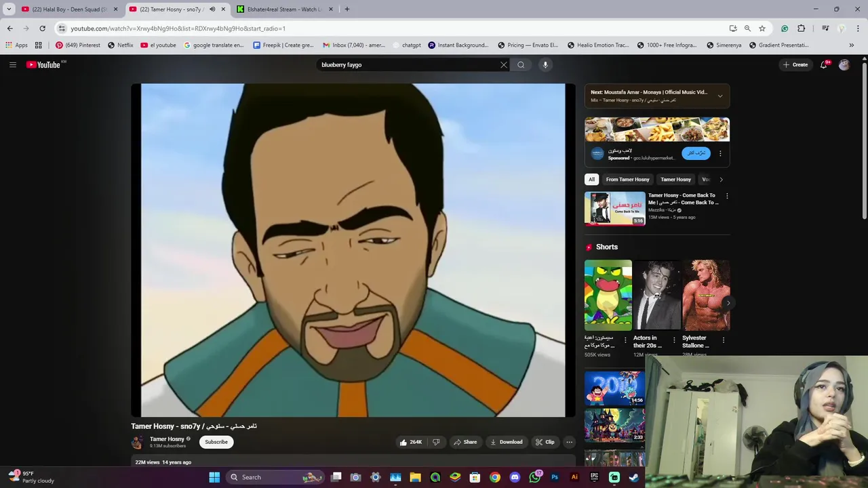Open options for Sylvester Stallone Short
This screenshot has height=488, width=868.
(x=723, y=340)
